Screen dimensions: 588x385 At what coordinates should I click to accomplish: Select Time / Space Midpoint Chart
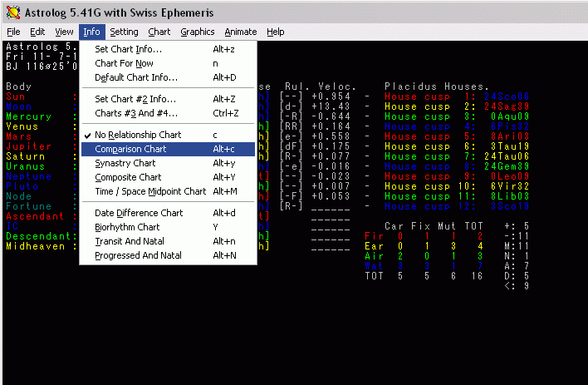[x=168, y=191]
